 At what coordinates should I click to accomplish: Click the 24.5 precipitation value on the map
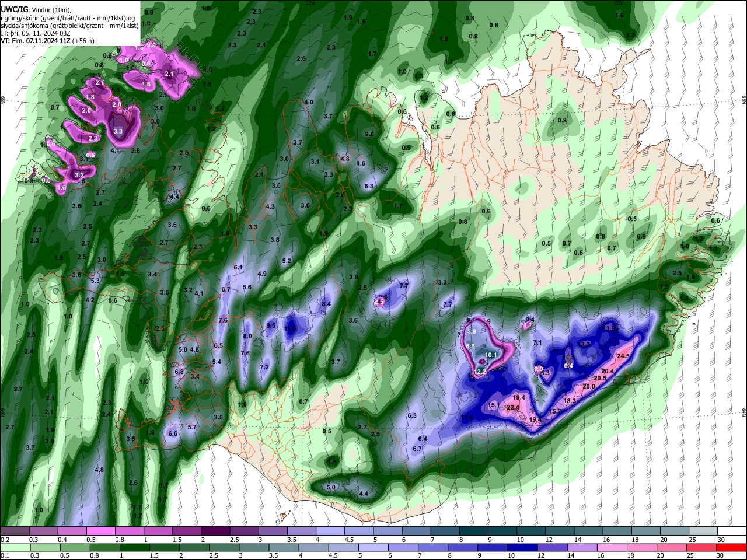pyautogui.click(x=623, y=356)
